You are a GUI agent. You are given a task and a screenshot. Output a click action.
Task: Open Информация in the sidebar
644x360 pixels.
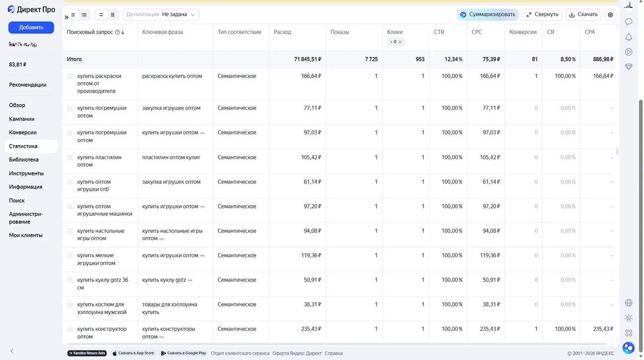click(26, 187)
